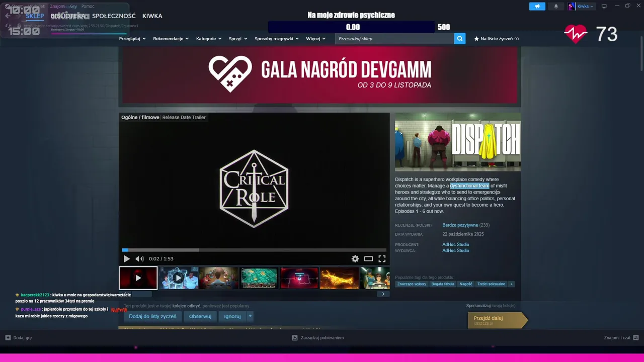Image resolution: width=644 pixels, height=362 pixels.
Task: Open arrow dropdown next to Ignoruj
Action: pyautogui.click(x=250, y=316)
